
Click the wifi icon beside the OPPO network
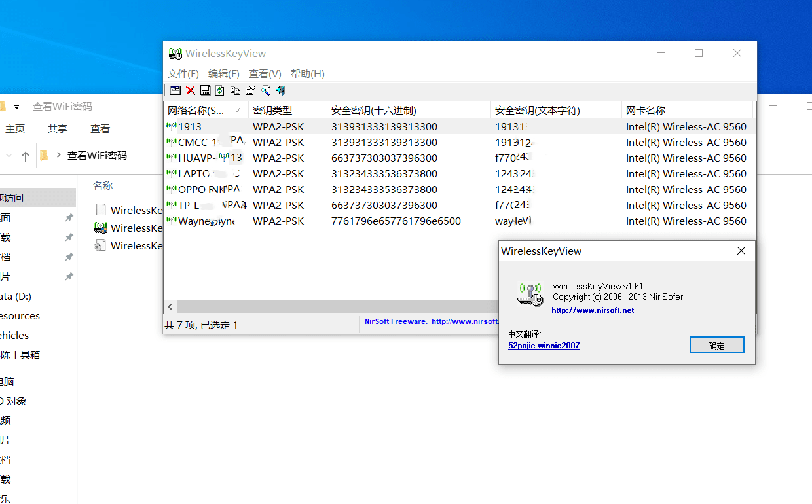[x=172, y=189]
